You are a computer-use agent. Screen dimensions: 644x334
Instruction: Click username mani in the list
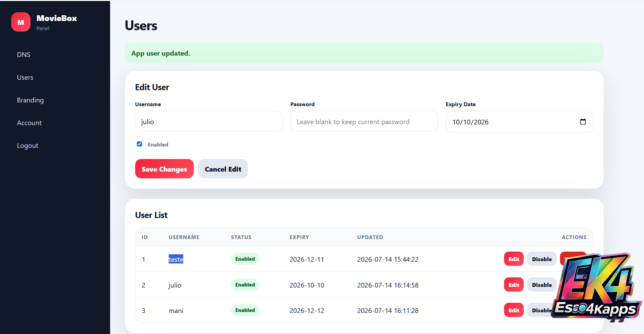[176, 311]
